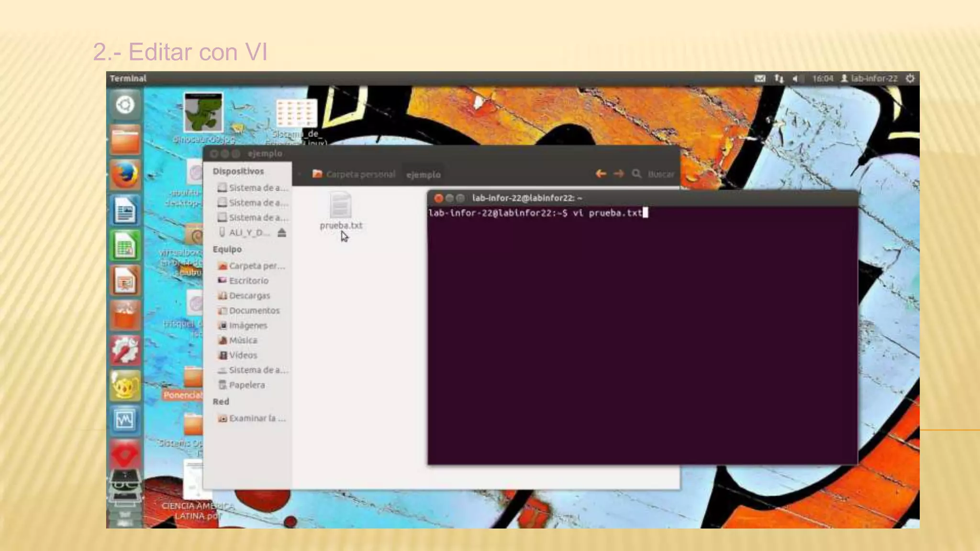Go back with the left arrow

601,174
